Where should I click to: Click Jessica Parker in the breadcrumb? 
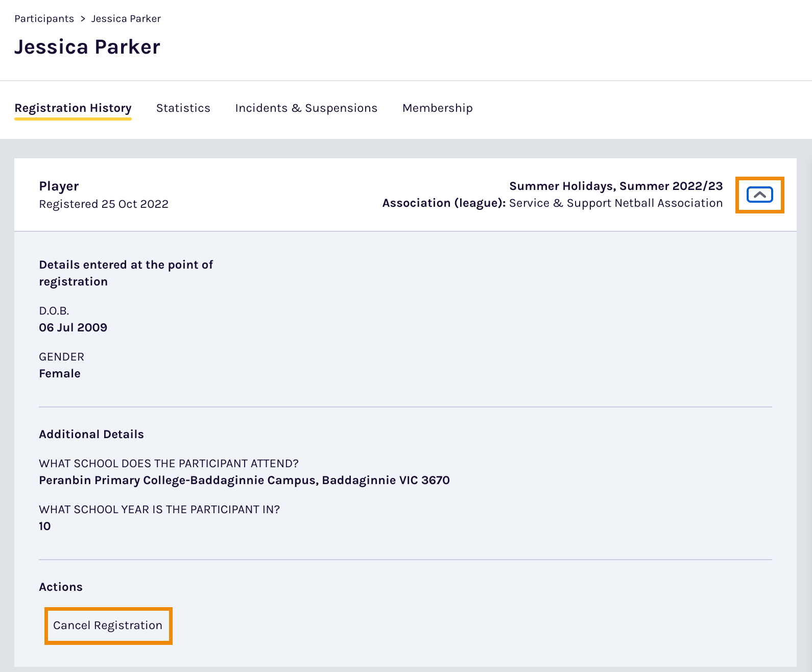click(x=126, y=19)
